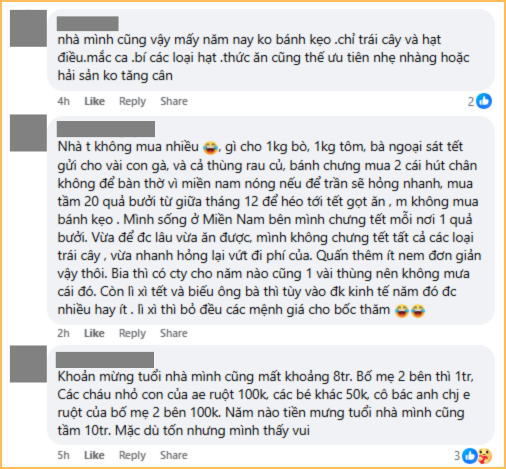Share the comment posted 5h ago
The height and width of the screenshot is (469, 506).
pos(174,455)
